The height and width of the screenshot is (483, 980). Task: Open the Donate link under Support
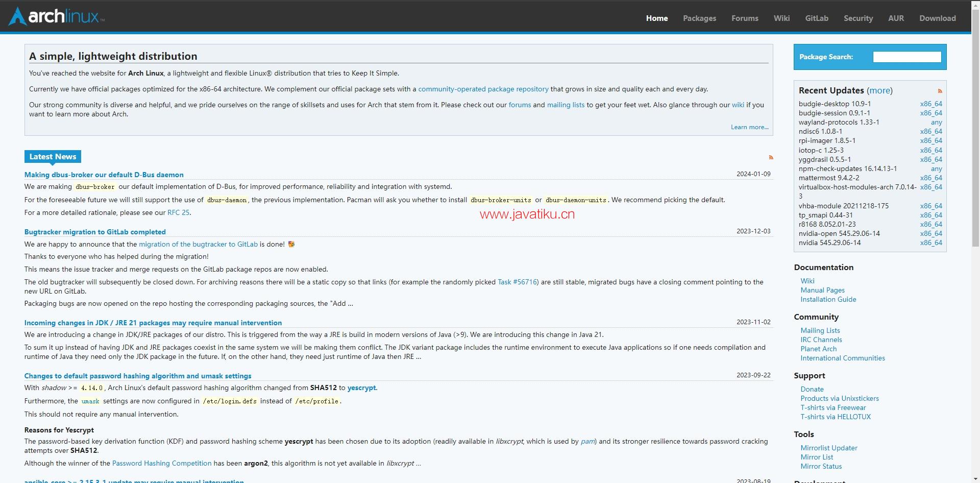812,389
